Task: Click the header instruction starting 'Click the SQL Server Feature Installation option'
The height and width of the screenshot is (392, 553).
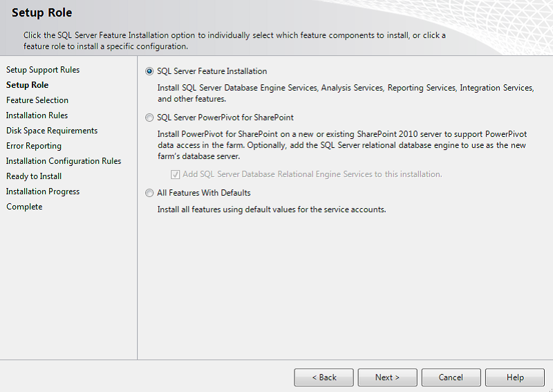Action: pos(234,41)
